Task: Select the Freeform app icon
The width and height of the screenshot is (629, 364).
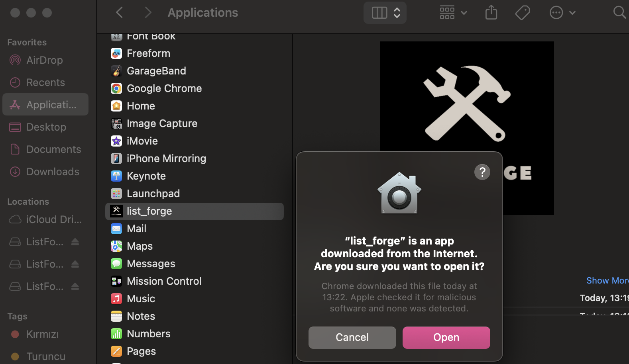Action: pyautogui.click(x=116, y=53)
